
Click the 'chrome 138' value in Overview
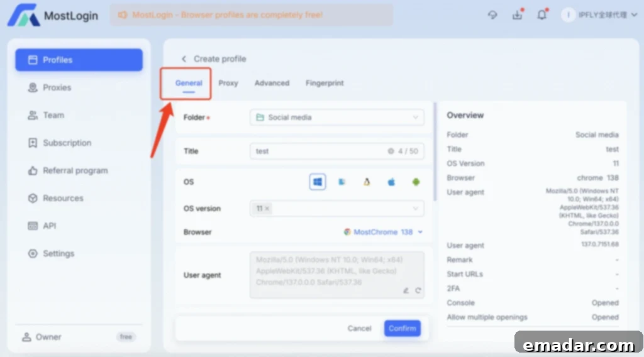597,178
